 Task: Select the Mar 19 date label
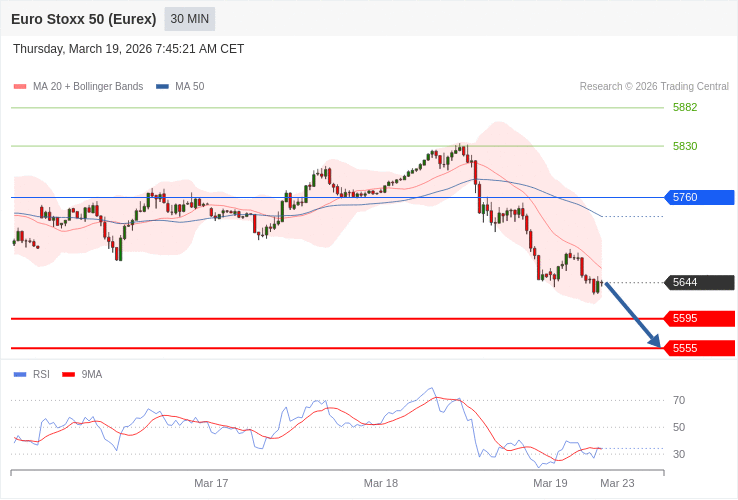coord(550,483)
